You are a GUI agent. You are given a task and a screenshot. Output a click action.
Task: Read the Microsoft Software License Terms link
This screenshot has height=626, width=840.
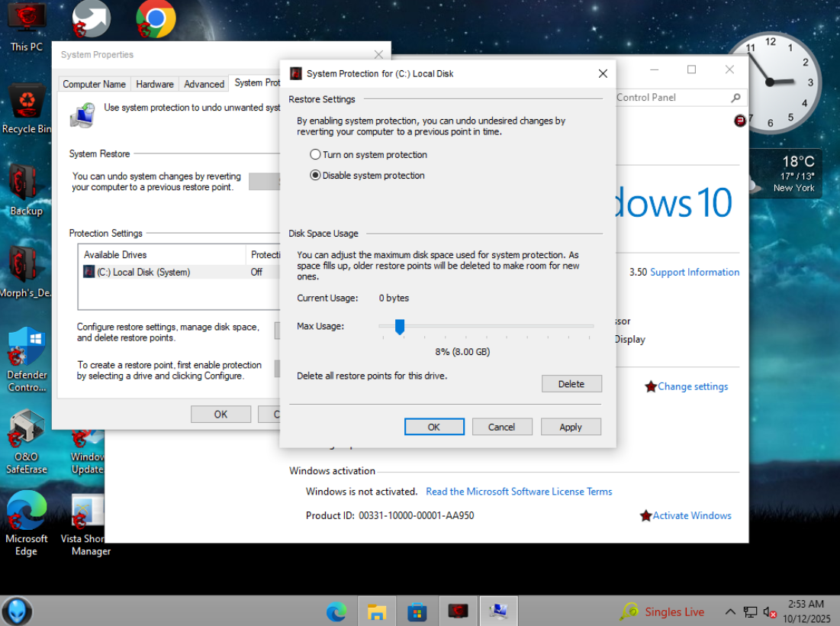pos(519,492)
